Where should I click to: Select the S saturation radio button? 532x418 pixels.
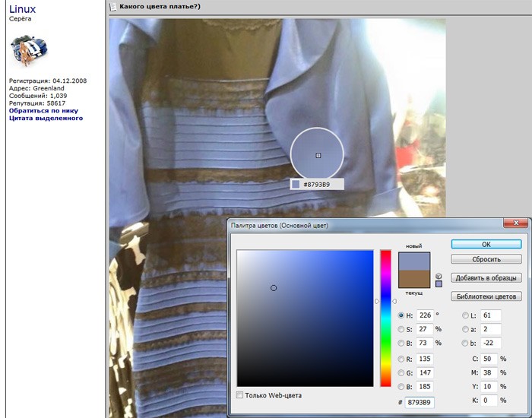point(401,329)
